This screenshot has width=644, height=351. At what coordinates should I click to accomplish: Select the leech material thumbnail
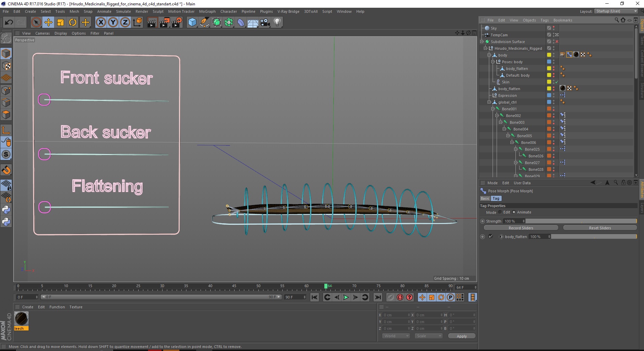[21, 319]
